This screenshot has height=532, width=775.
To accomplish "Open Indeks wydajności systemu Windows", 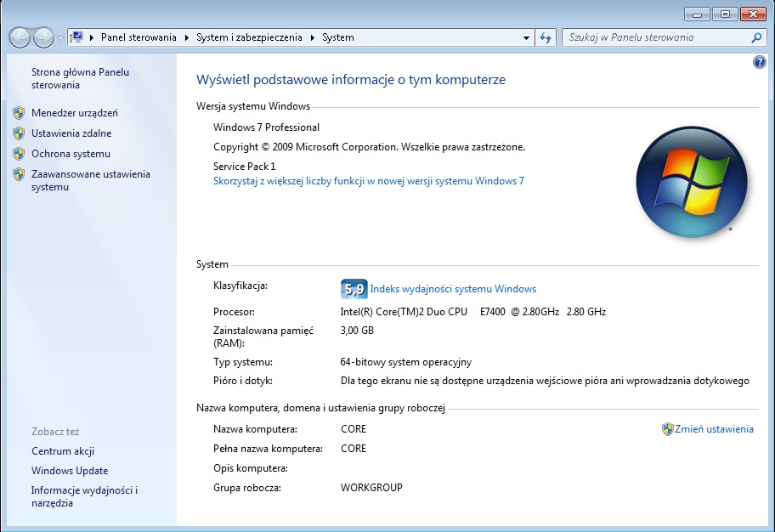I will pyautogui.click(x=453, y=289).
